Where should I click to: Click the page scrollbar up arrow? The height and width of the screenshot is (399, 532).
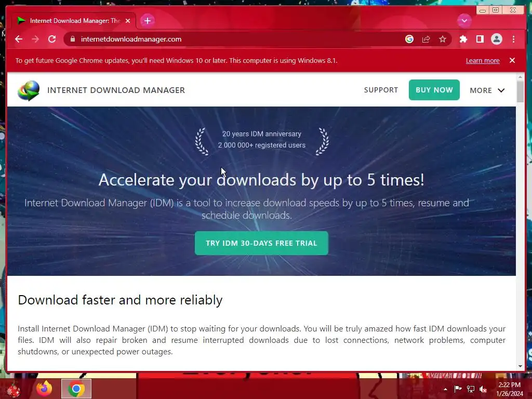(520, 77)
